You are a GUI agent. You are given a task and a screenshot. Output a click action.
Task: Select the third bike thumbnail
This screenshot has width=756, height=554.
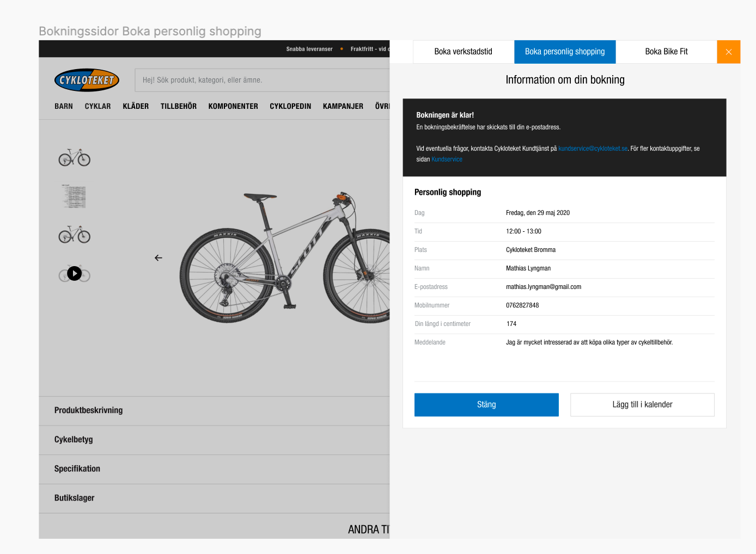click(75, 235)
